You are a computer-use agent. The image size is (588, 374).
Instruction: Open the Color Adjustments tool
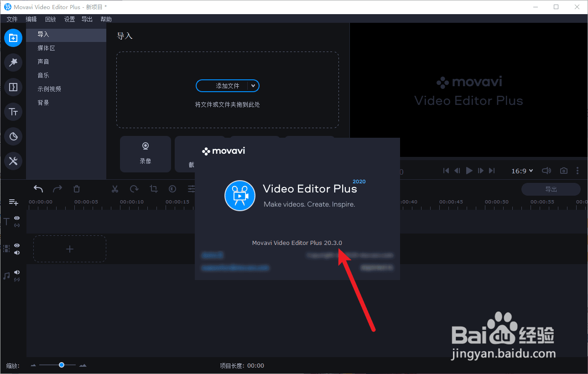click(x=172, y=189)
